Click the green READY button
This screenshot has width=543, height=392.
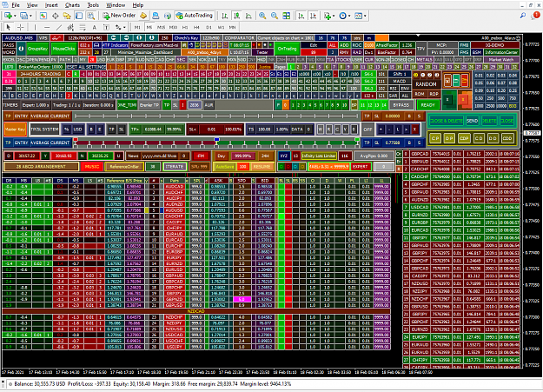tap(427, 105)
